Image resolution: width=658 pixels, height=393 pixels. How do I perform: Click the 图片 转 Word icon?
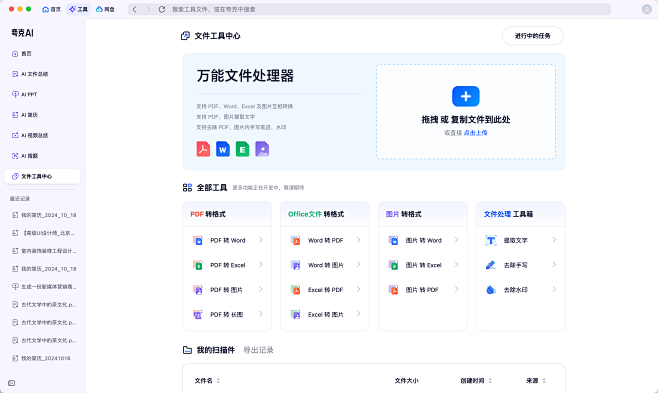click(393, 240)
